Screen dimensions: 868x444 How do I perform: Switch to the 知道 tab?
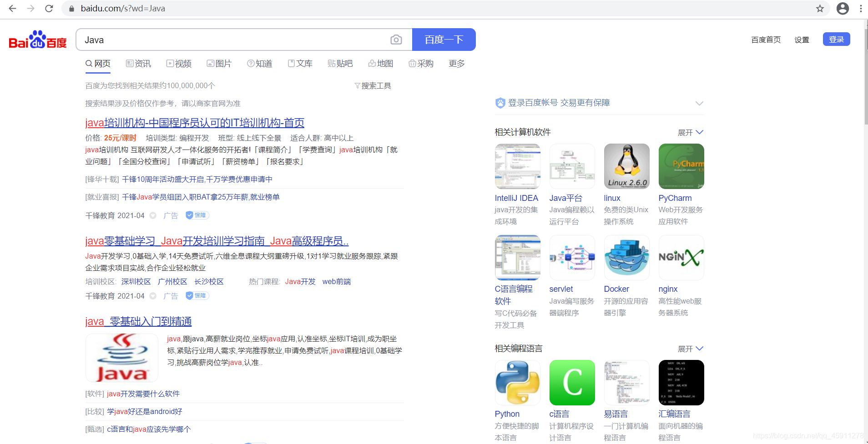(259, 64)
